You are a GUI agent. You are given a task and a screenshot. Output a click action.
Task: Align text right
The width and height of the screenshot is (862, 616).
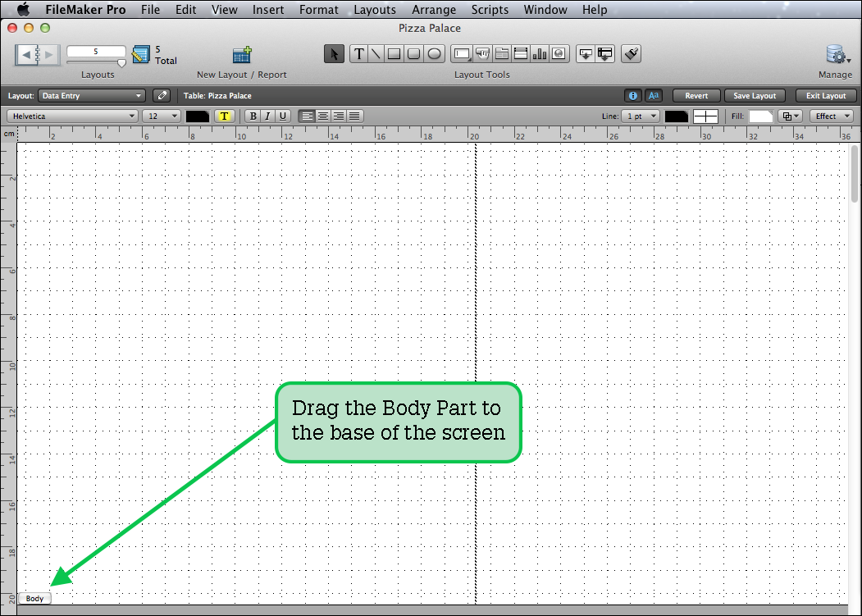(339, 116)
